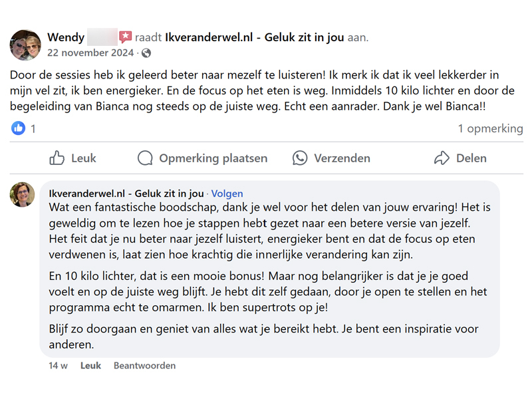Click the WhatsApp Verzenden icon
The height and width of the screenshot is (399, 532).
tap(300, 158)
